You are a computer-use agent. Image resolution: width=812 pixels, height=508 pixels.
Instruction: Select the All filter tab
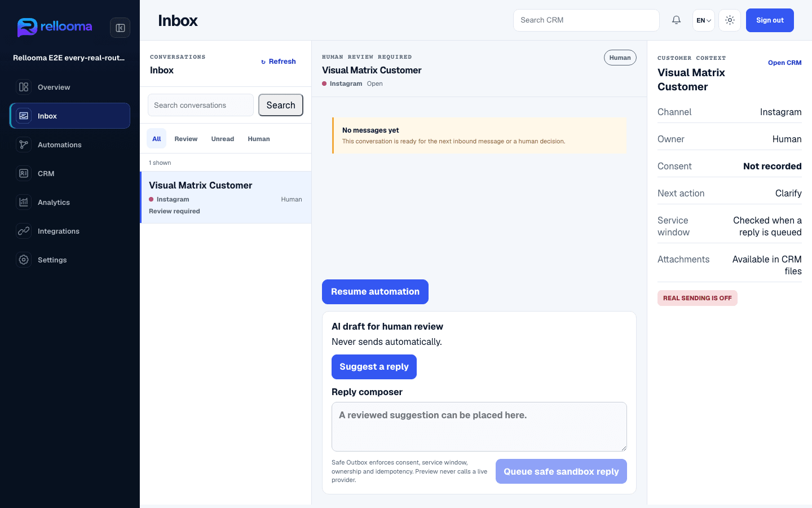tap(157, 139)
